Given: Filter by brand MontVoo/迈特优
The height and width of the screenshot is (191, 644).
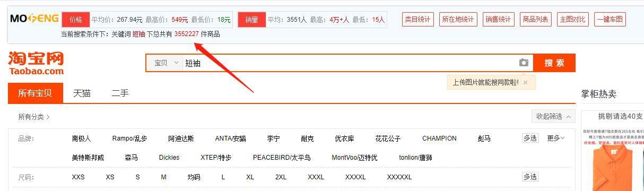Looking at the screenshot, I should click(354, 158).
